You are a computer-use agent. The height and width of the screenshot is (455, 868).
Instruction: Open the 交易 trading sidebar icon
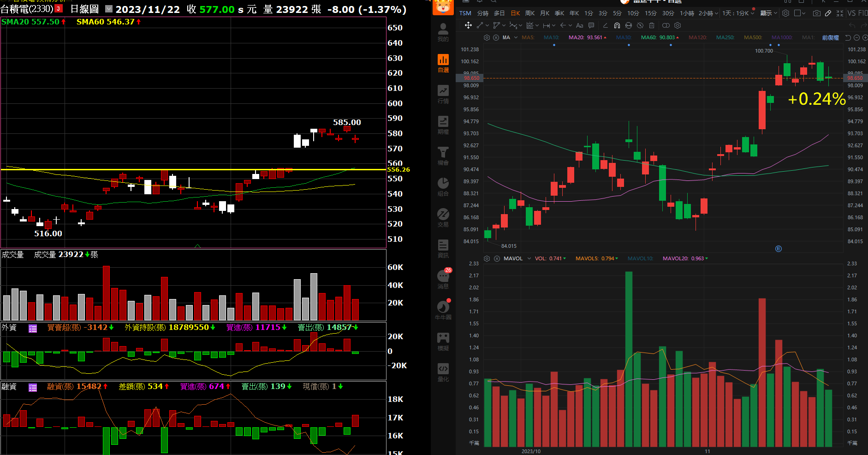click(443, 218)
